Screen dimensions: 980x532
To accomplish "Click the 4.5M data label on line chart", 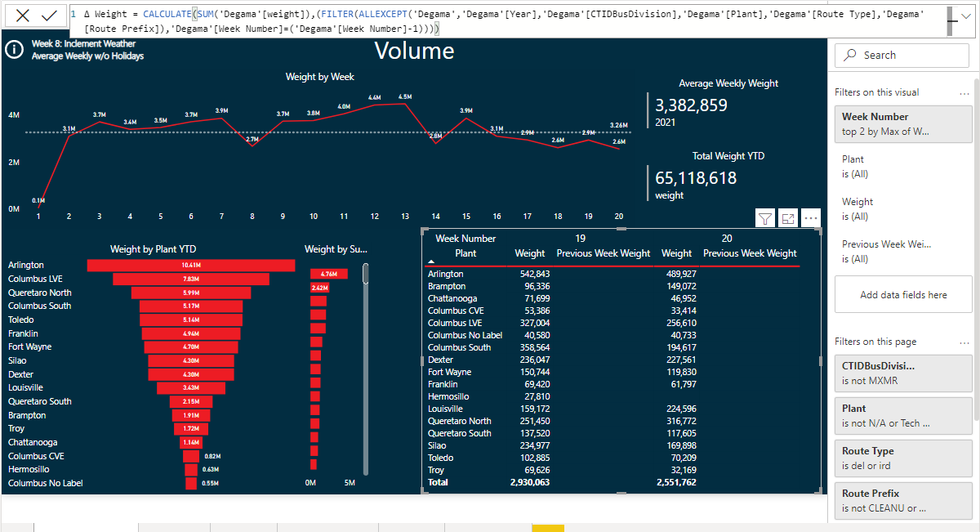I will 405,96.
